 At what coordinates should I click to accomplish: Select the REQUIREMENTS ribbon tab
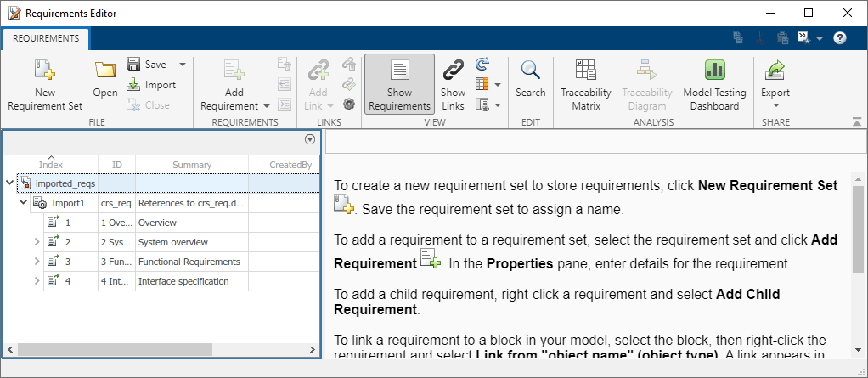(x=46, y=38)
